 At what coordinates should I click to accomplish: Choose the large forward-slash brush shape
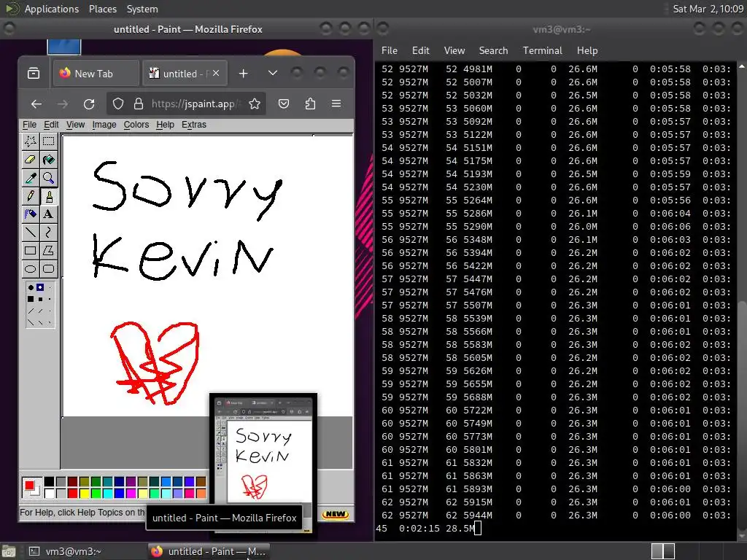pyautogui.click(x=31, y=311)
